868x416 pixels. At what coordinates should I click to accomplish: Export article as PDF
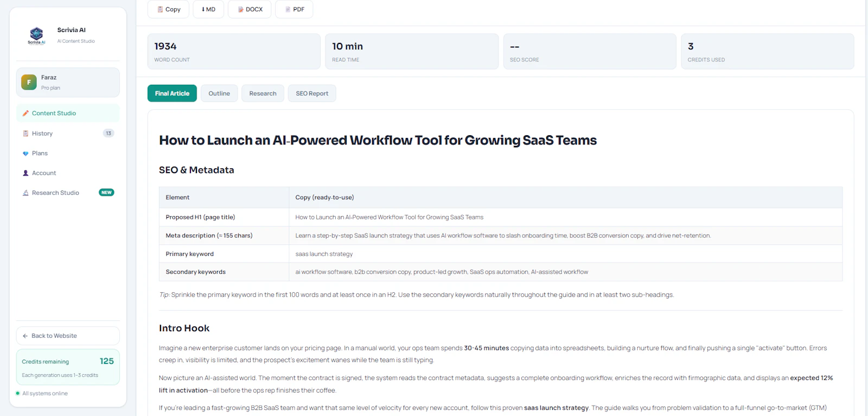pyautogui.click(x=294, y=9)
